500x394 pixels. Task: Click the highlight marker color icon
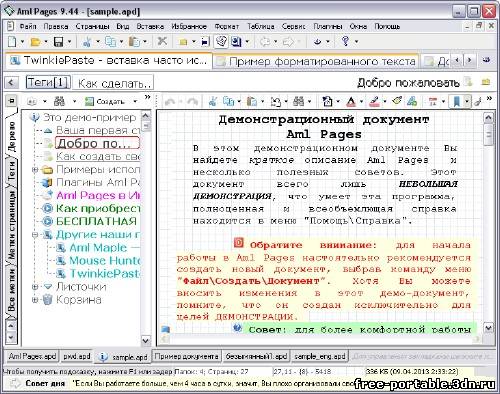pyautogui.click(x=375, y=101)
